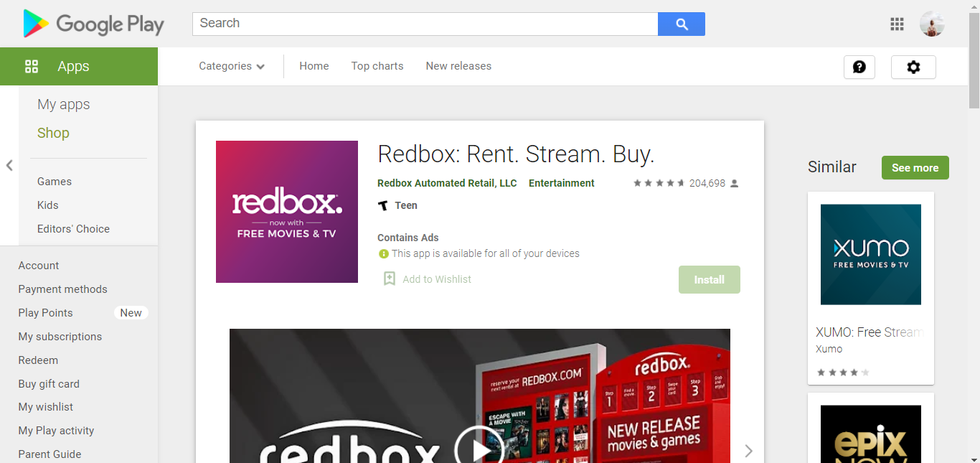Screen dimensions: 980x463
Task: Open Editors' Choice in sidebar
Action: click(x=73, y=229)
